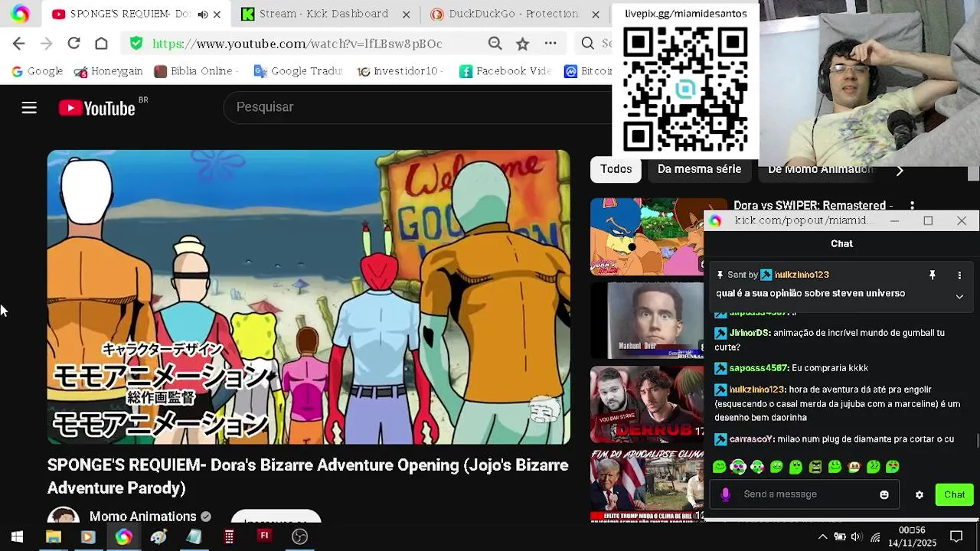Open the Windows Start menu
This screenshot has height=551, width=980.
click(x=17, y=536)
